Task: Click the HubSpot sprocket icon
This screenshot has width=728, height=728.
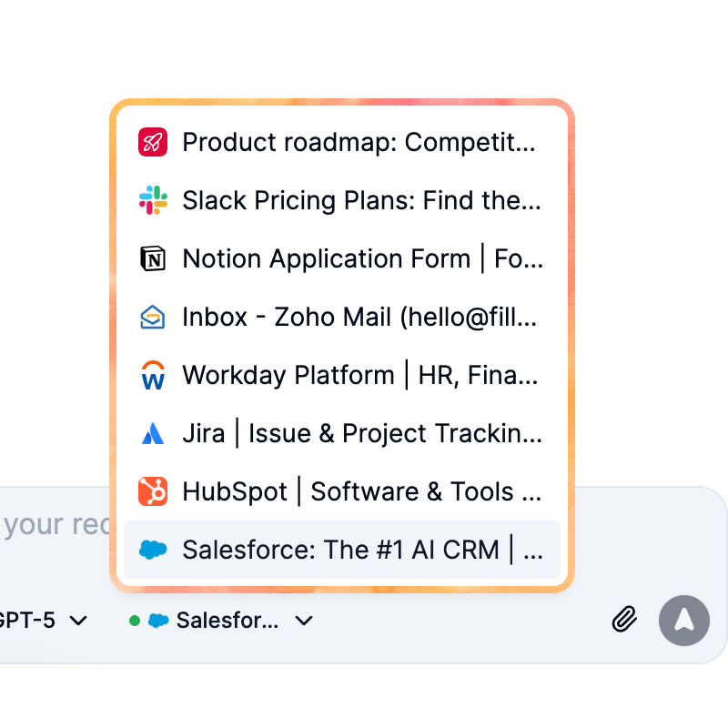Action: click(152, 491)
